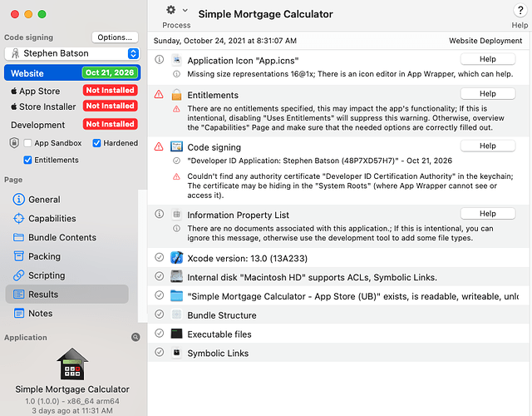The height and width of the screenshot is (416, 532).
Task: Click the info circle beside Application Icon
Action: (159, 59)
